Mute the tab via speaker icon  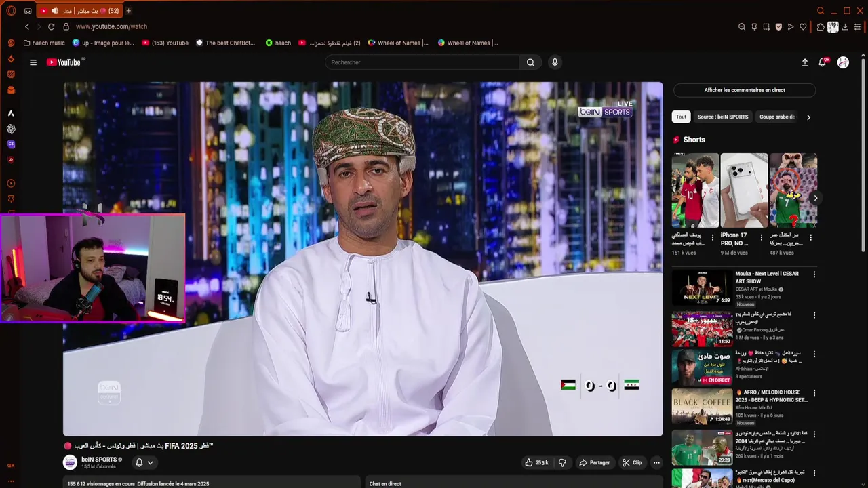(55, 11)
